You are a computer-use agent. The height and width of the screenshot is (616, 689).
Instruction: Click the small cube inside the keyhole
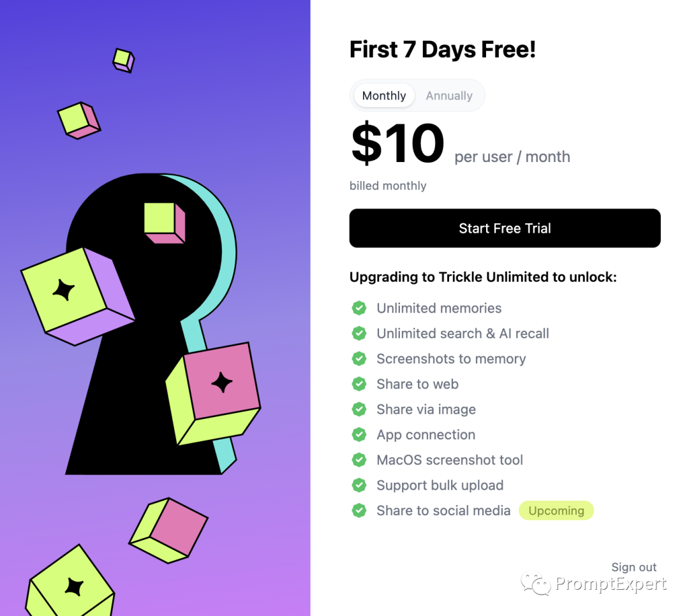click(163, 222)
